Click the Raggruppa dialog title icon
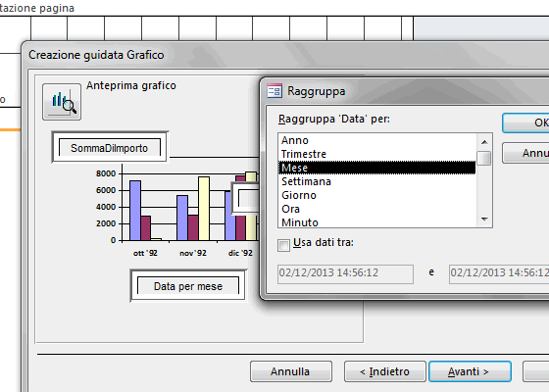This screenshot has width=549, height=392. coord(274,91)
